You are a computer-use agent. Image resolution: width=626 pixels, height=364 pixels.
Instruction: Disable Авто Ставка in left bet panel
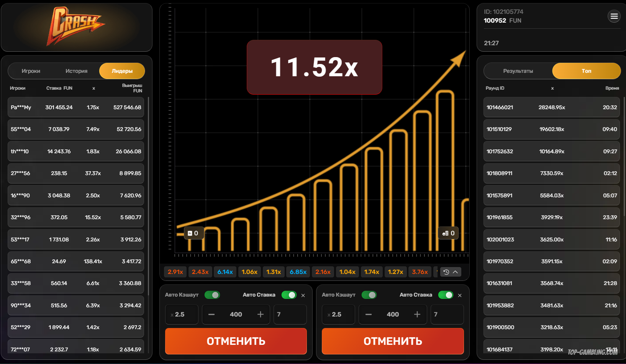[289, 295]
